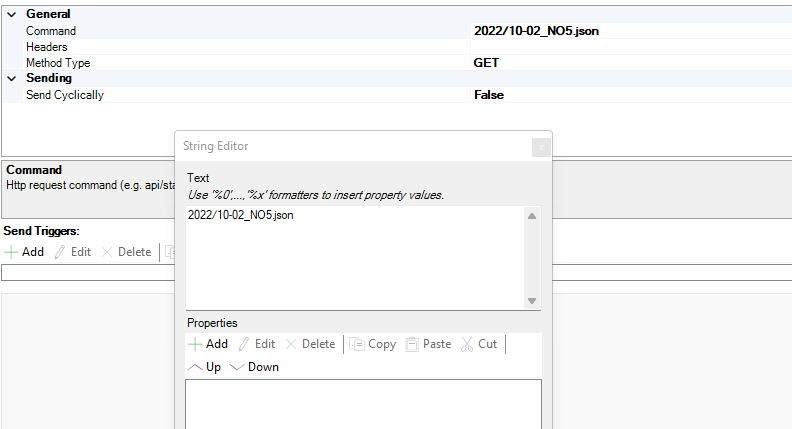Click Delete in Send Triggers toolbar

[126, 252]
